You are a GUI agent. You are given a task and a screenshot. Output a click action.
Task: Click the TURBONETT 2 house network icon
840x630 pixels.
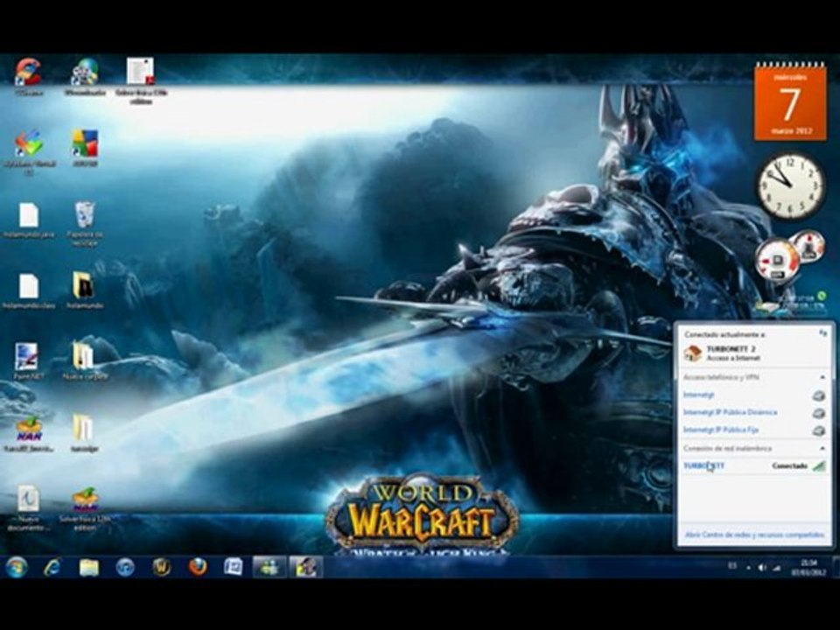(x=693, y=353)
